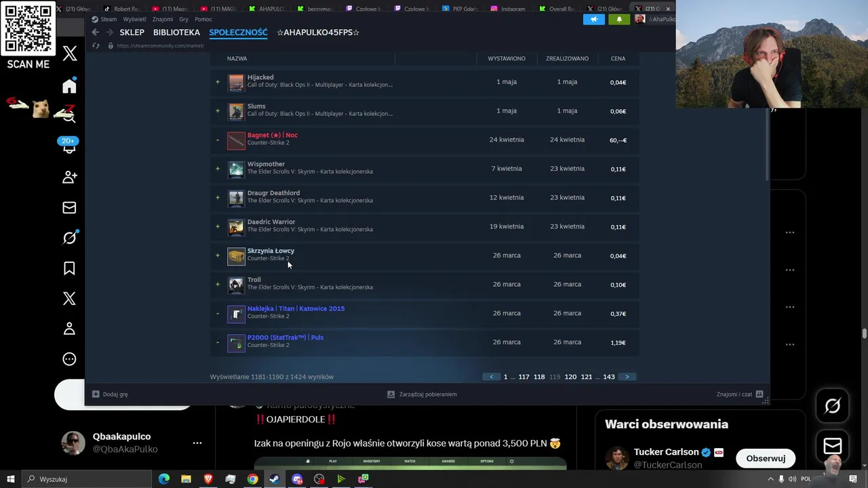The image size is (868, 488).
Task: Open Steam notifications bell button
Action: click(x=618, y=20)
